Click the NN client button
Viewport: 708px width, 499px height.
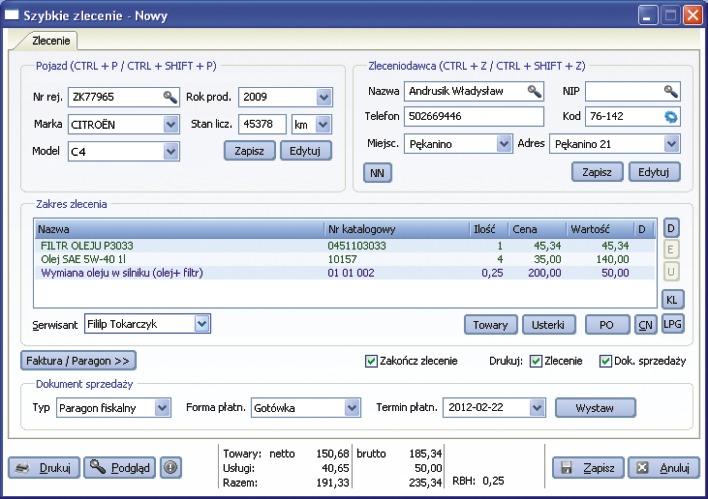click(377, 173)
